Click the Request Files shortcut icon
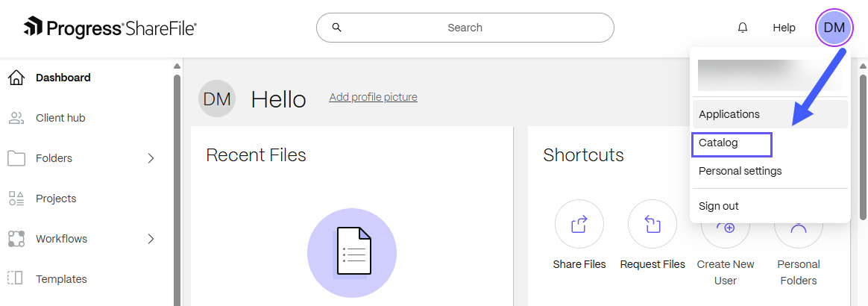Image resolution: width=868 pixels, height=306 pixels. click(652, 224)
